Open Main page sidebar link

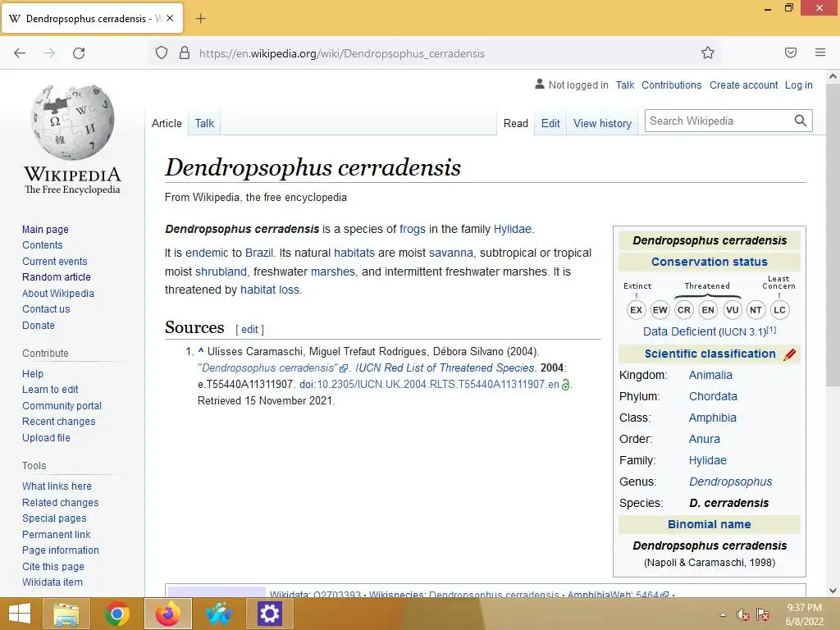45,230
